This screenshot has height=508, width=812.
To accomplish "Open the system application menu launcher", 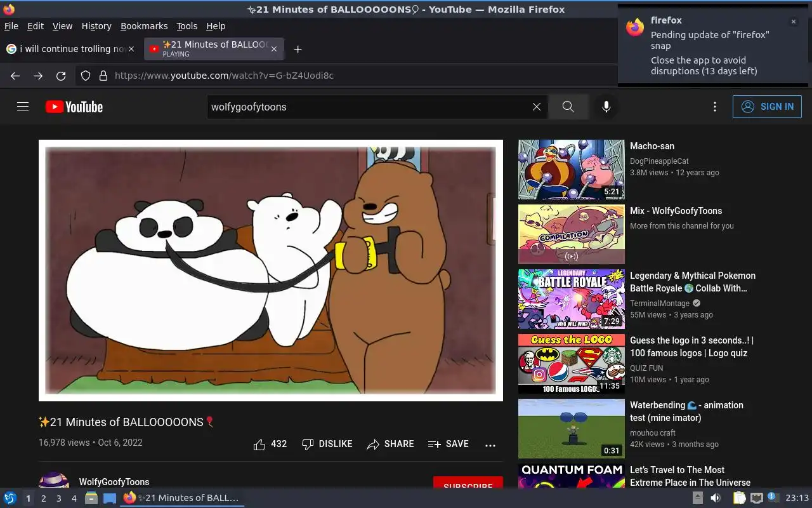I will [10, 498].
